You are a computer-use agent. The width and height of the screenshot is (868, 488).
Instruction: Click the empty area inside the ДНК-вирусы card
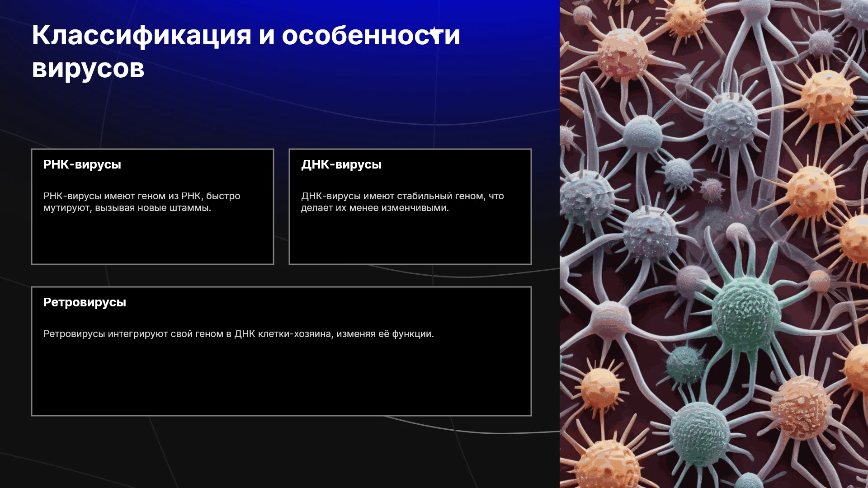[410, 239]
